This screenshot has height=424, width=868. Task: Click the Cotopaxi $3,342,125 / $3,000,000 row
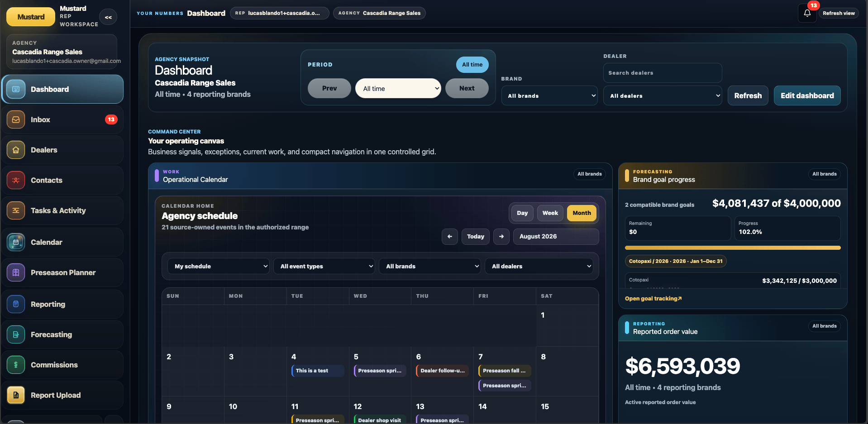pyautogui.click(x=733, y=281)
